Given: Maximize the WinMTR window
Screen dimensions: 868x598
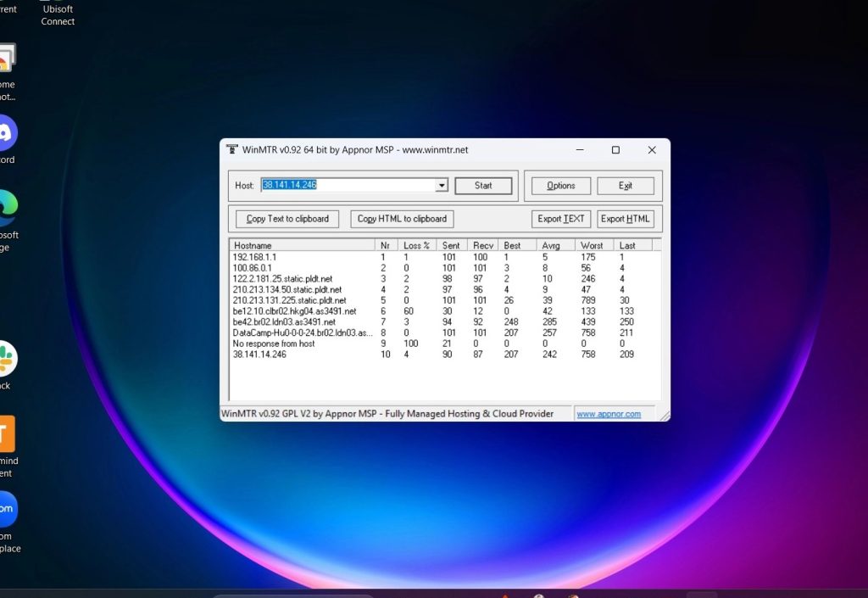Looking at the screenshot, I should [615, 150].
